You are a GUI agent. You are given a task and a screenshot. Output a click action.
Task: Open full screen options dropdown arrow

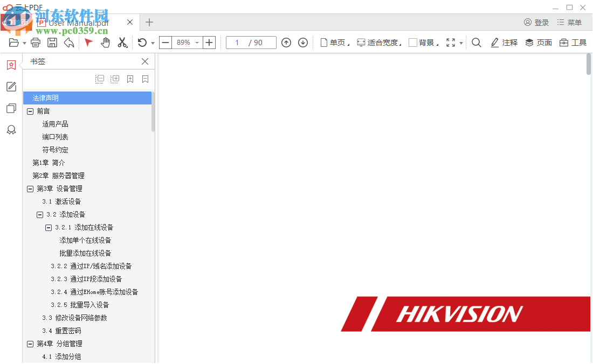pos(461,43)
